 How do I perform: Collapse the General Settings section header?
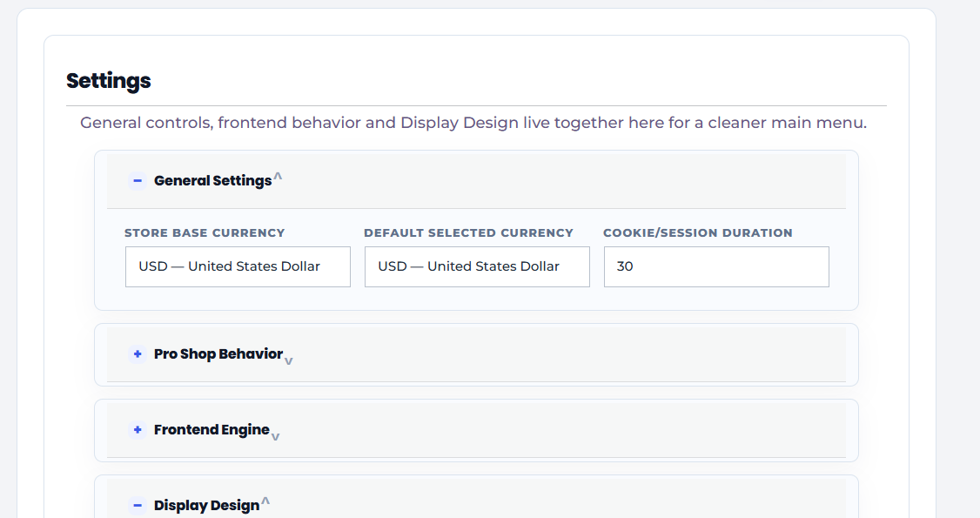[x=476, y=180]
